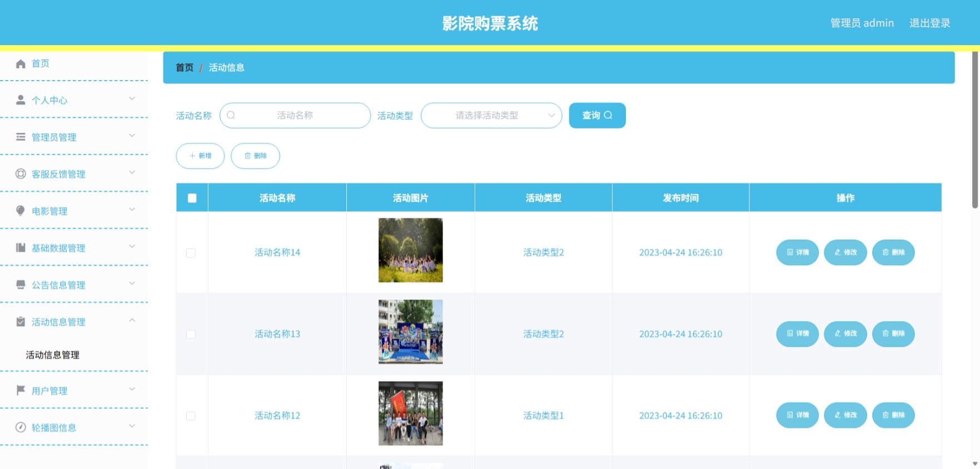Check the box for 活动名称12 row

[191, 416]
